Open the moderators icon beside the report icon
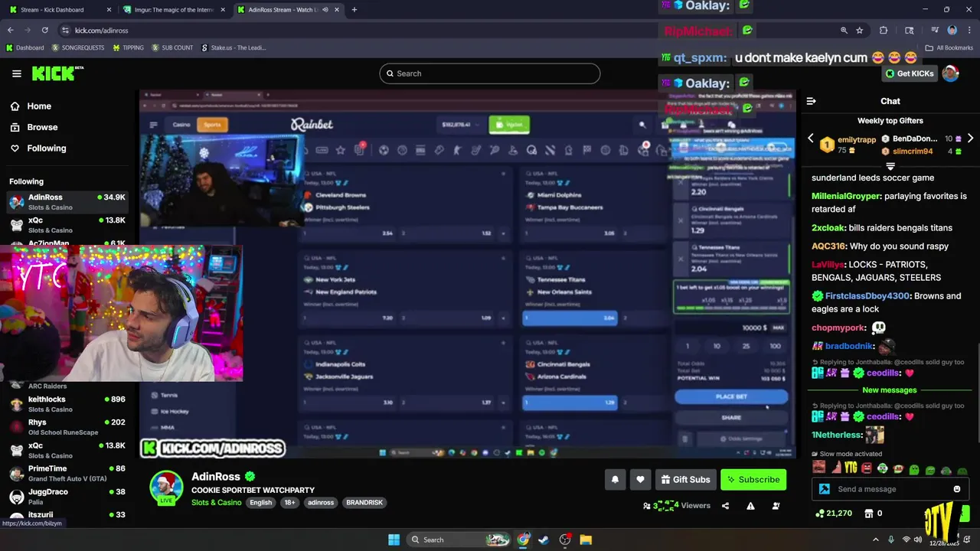The height and width of the screenshot is (551, 980). (776, 506)
